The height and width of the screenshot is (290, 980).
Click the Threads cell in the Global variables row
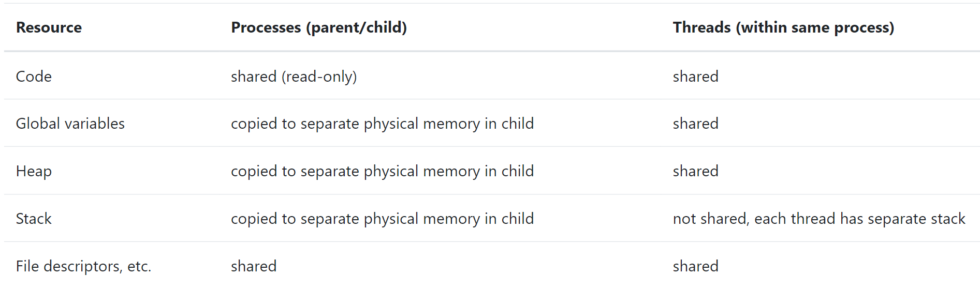coord(695,124)
